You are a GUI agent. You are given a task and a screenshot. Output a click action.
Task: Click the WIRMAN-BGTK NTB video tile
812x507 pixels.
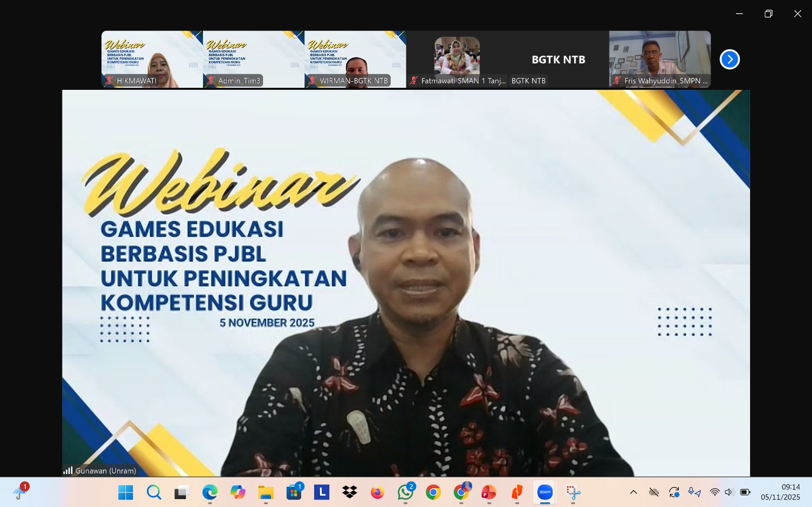(x=355, y=59)
